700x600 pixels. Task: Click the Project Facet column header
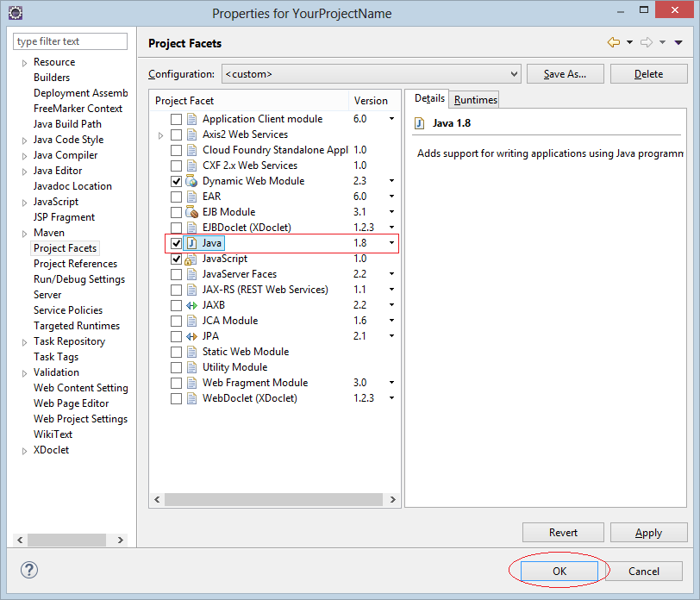tap(249, 101)
